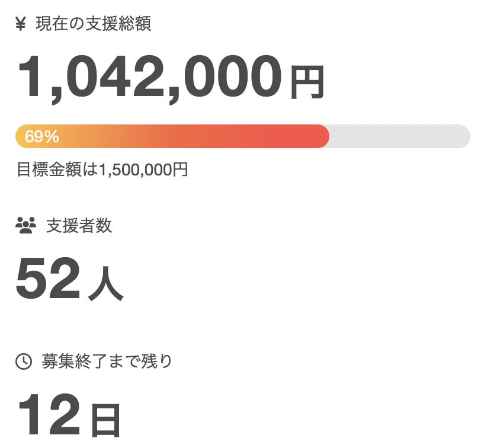Click the 円 unit after the total
This screenshot has width=481, height=448.
tap(307, 83)
